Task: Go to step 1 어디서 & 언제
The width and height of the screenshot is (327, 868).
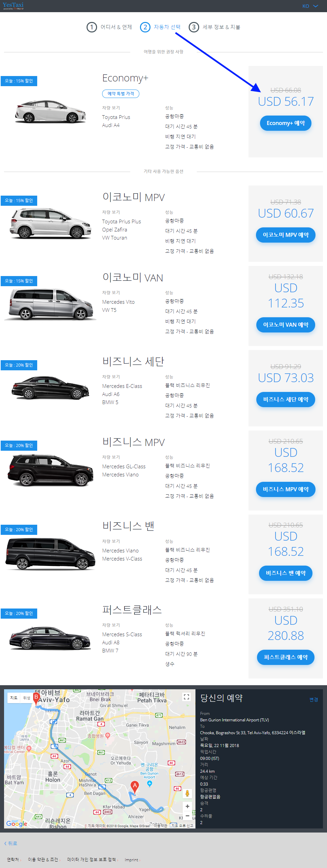Action: click(x=110, y=27)
